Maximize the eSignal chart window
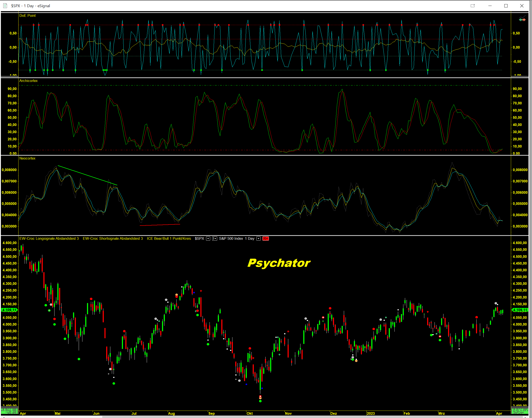The width and height of the screenshot is (532, 418). tap(506, 6)
